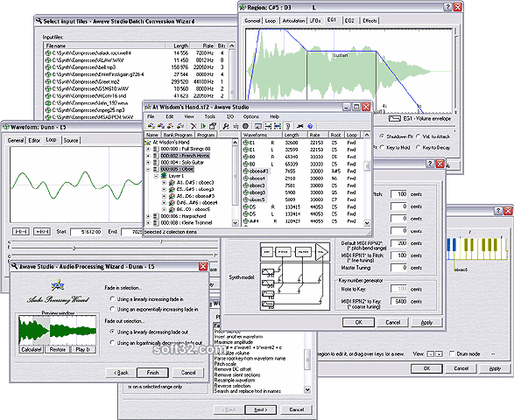Expand the 000:000 Full Strings 88 node

148,149
